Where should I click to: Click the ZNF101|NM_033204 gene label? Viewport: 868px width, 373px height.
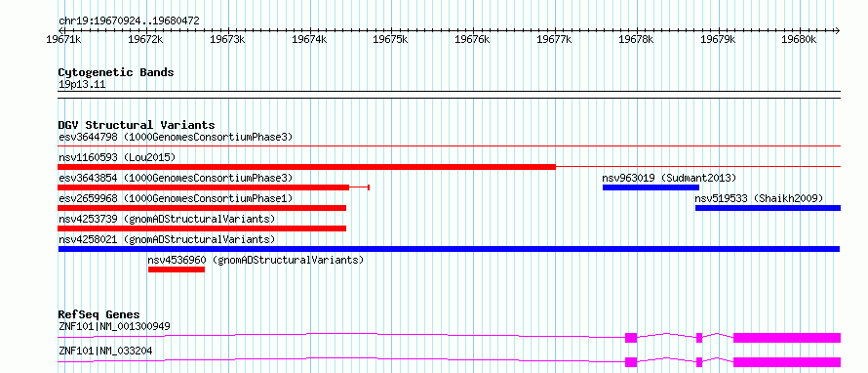pos(105,351)
